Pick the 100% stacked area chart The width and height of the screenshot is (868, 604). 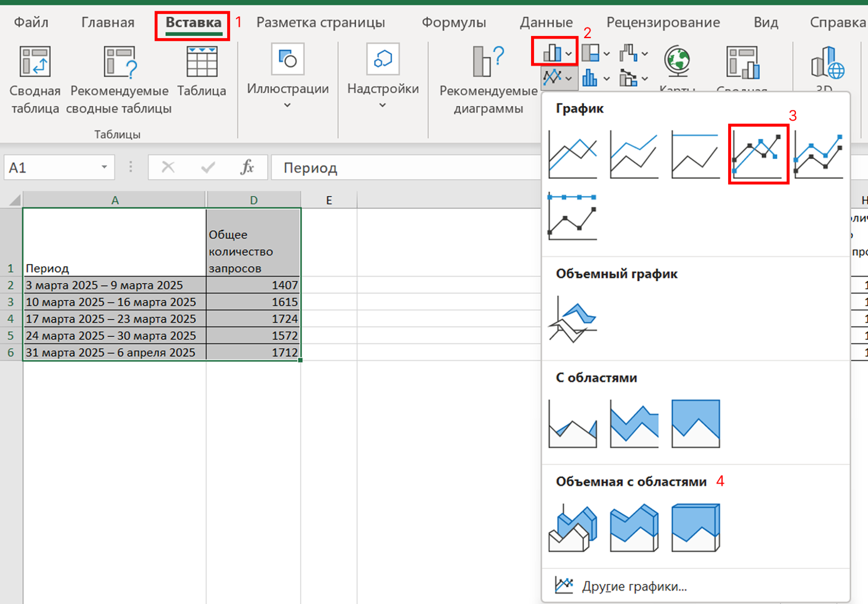(x=695, y=424)
